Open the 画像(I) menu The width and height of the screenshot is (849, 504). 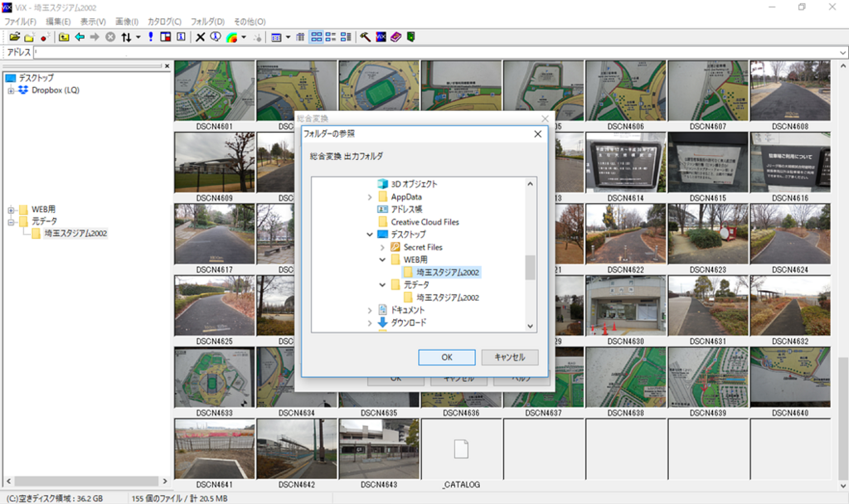point(127,22)
